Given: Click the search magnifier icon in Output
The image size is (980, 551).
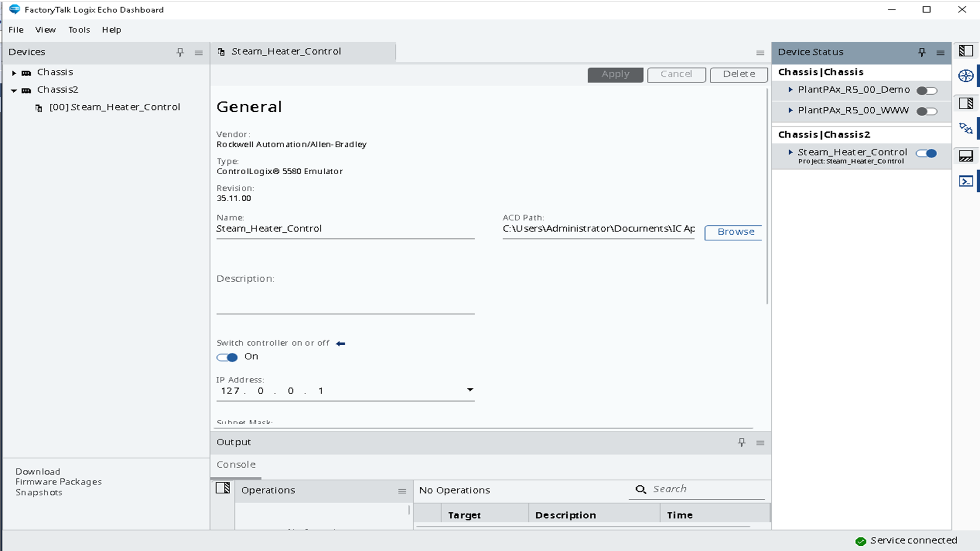Looking at the screenshot, I should coord(641,489).
